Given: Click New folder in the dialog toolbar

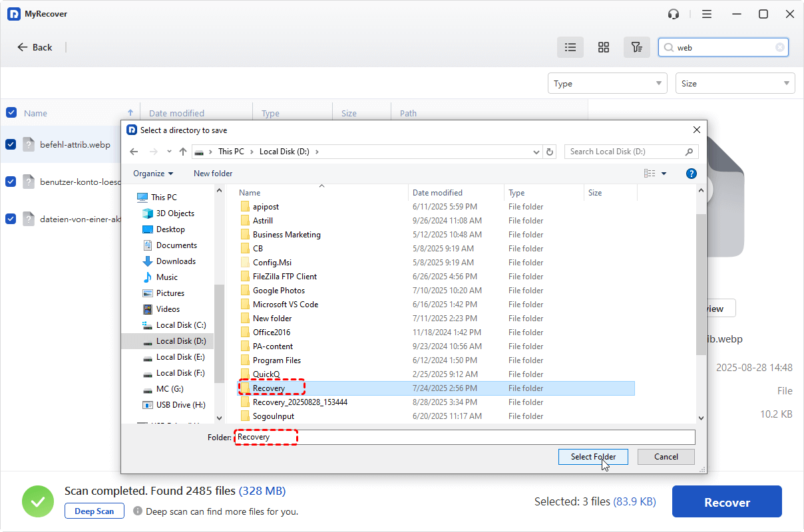Looking at the screenshot, I should pos(213,173).
